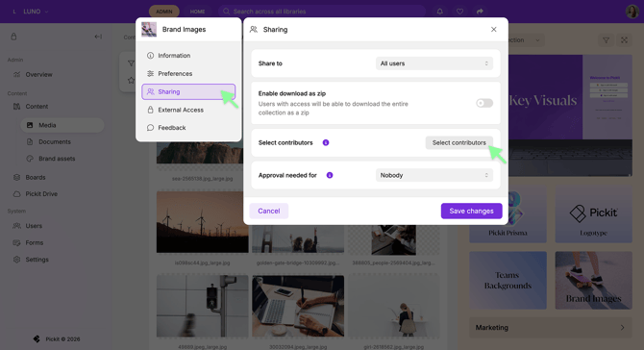Open user avatar profile menu
The width and height of the screenshot is (644, 350).
[632, 12]
